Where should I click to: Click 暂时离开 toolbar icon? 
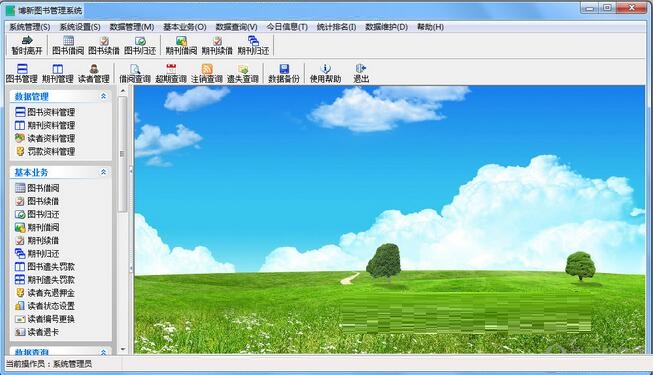tap(27, 45)
